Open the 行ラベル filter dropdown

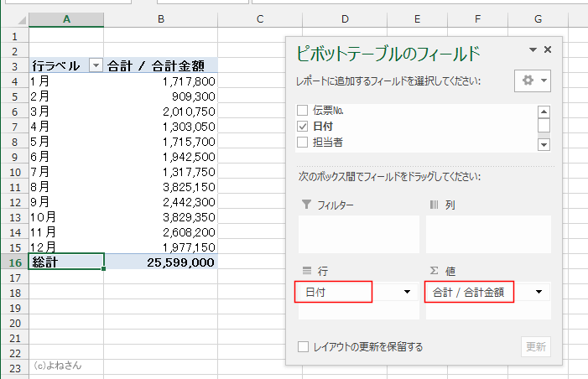pos(95,65)
